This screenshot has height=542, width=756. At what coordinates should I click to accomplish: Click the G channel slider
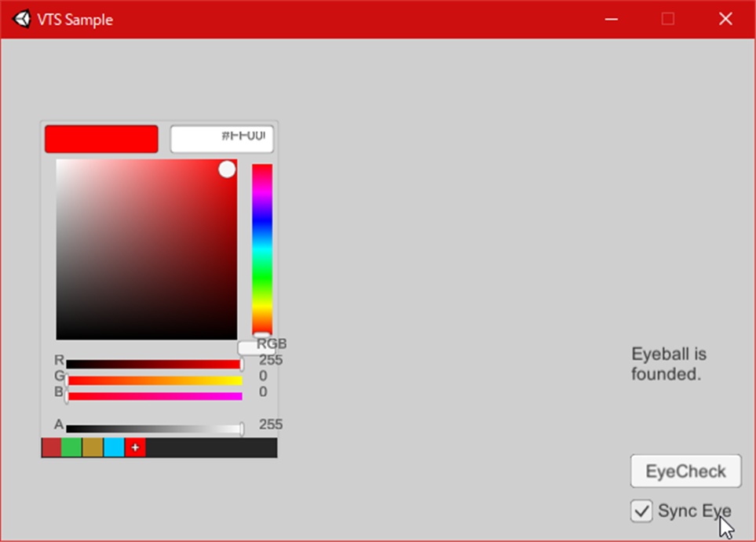155,380
